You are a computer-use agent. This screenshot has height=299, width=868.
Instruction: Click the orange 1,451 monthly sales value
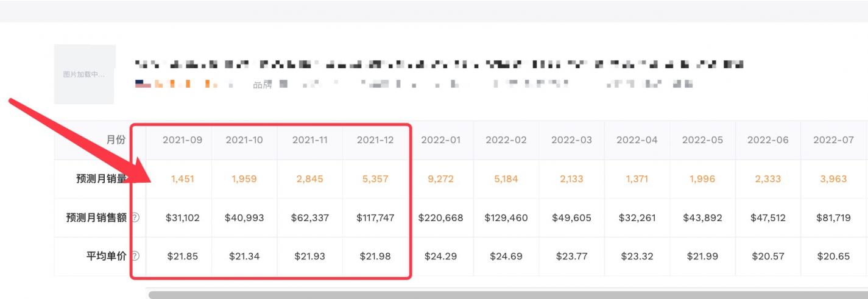183,179
